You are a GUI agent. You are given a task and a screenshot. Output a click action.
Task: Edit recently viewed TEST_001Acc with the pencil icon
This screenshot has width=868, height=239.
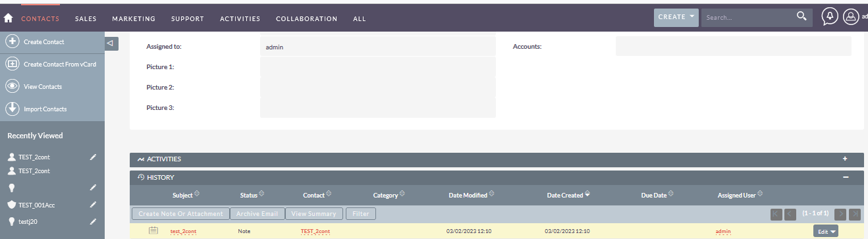click(x=93, y=205)
